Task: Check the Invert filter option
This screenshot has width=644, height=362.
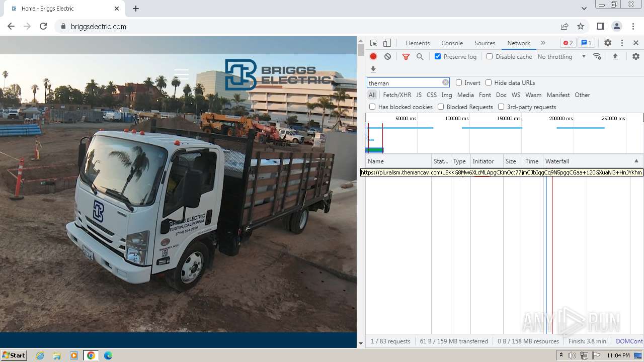Action: pyautogui.click(x=459, y=82)
